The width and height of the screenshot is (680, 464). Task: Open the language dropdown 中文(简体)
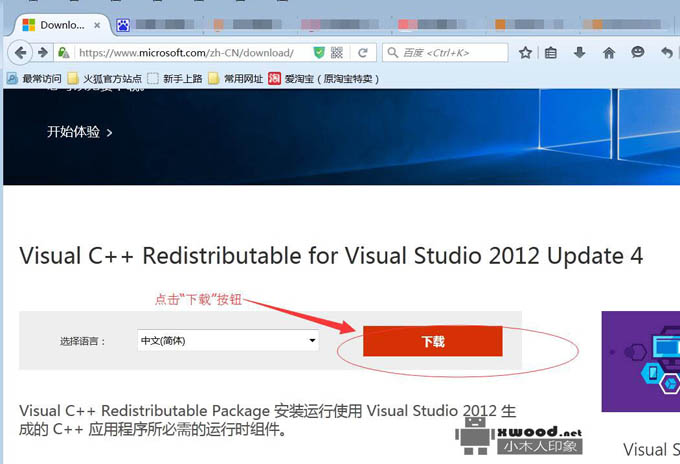tap(228, 340)
